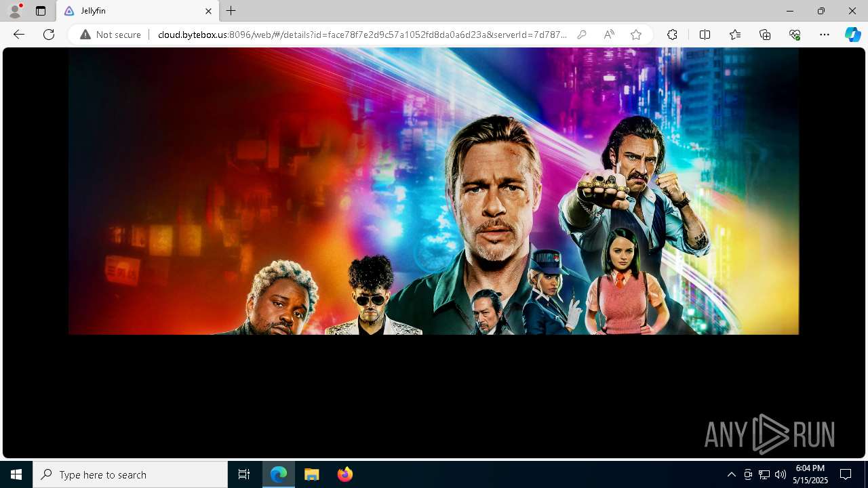Open tab actions menu
Viewport: 868px width, 488px height.
coord(41,11)
